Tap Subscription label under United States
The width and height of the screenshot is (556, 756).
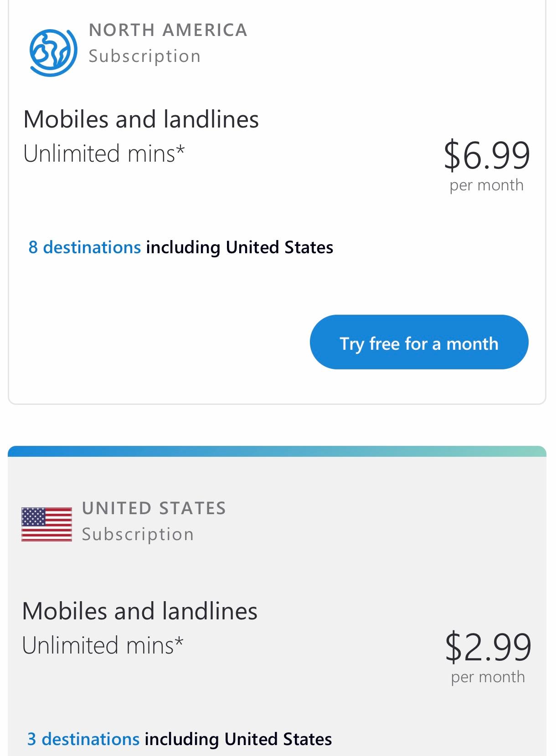pyautogui.click(x=138, y=535)
